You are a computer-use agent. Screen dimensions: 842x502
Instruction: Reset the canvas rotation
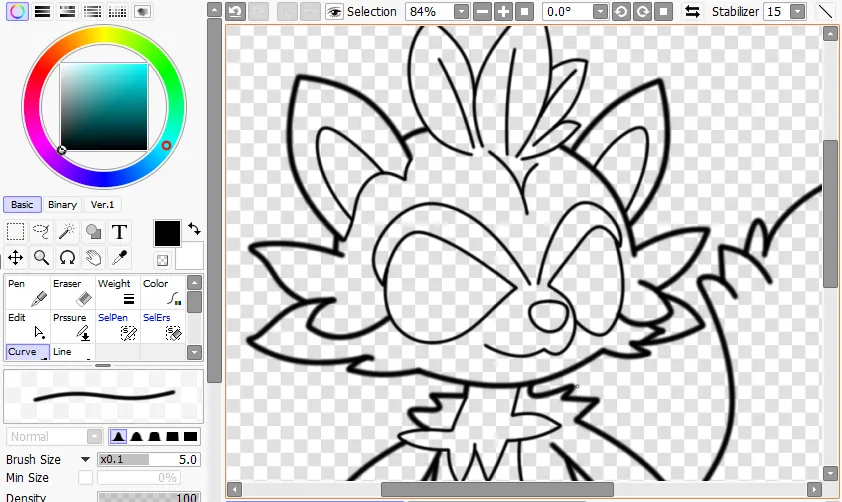pos(663,11)
